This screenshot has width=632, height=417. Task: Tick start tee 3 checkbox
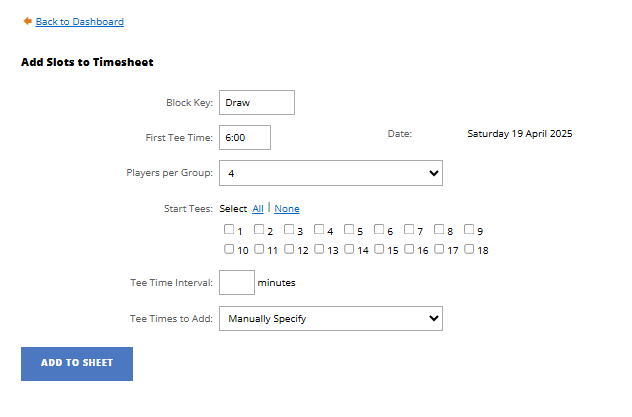click(x=289, y=230)
